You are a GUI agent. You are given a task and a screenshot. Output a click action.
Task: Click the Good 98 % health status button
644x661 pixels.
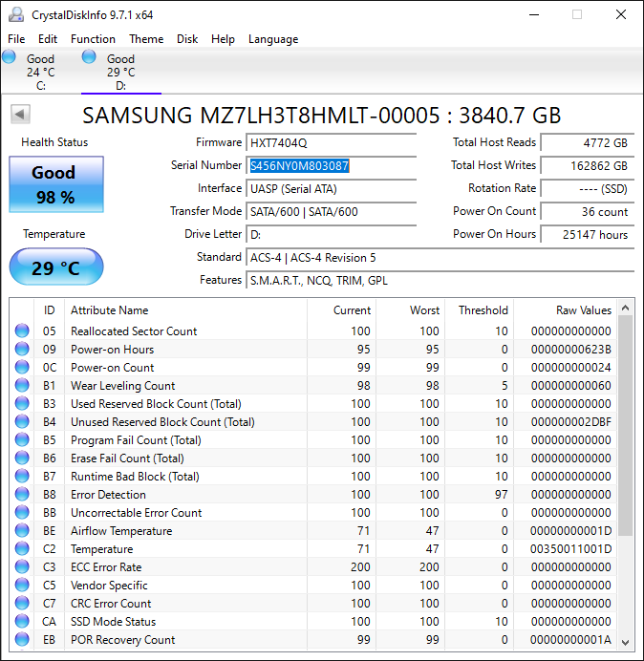[x=56, y=184]
